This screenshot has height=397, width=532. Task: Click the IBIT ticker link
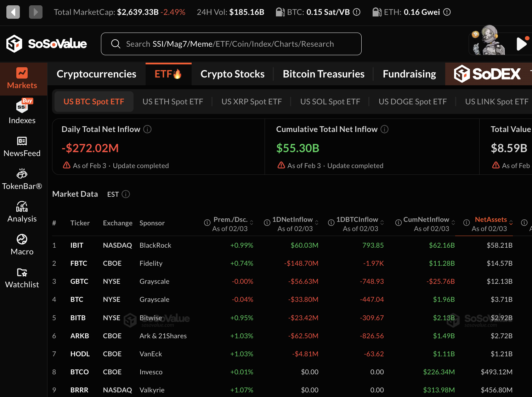77,245
